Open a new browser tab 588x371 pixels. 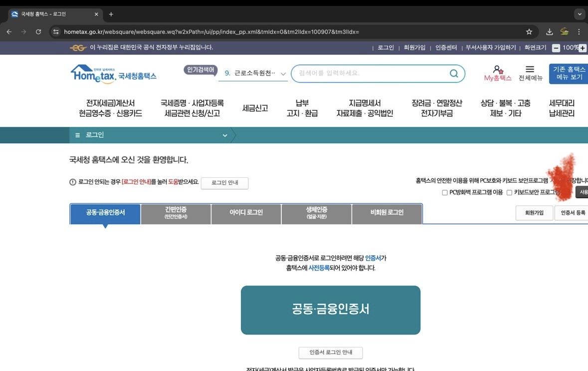click(111, 14)
